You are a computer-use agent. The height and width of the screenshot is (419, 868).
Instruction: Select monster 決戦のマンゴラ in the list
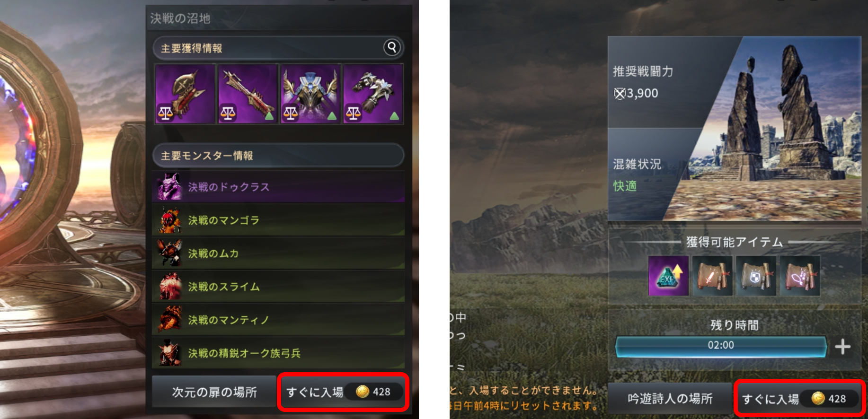278,220
